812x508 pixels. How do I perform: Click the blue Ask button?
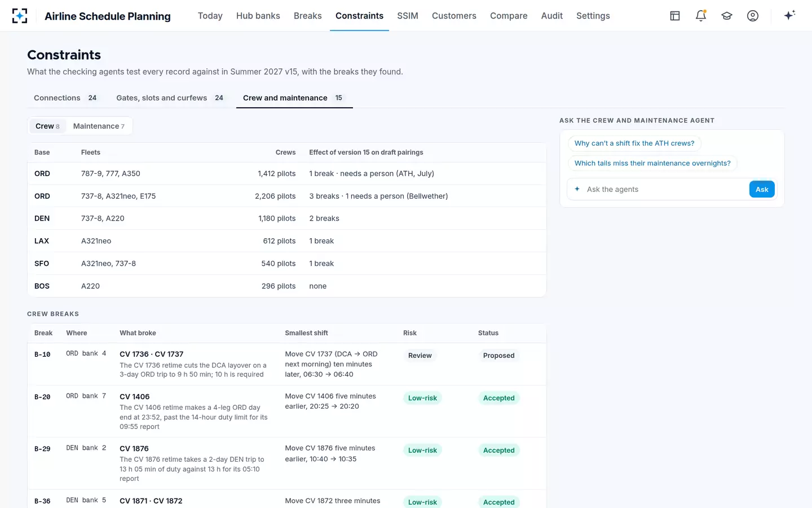click(762, 189)
